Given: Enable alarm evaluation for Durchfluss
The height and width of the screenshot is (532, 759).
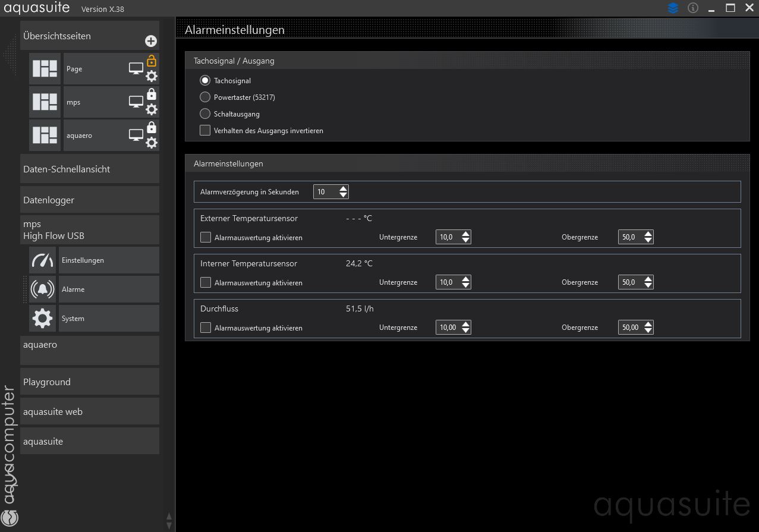Looking at the screenshot, I should (206, 328).
